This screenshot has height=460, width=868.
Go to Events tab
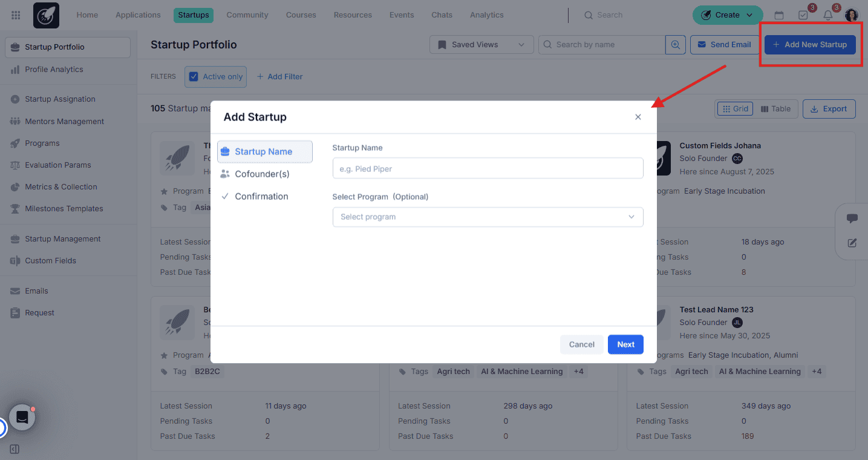[x=402, y=15]
